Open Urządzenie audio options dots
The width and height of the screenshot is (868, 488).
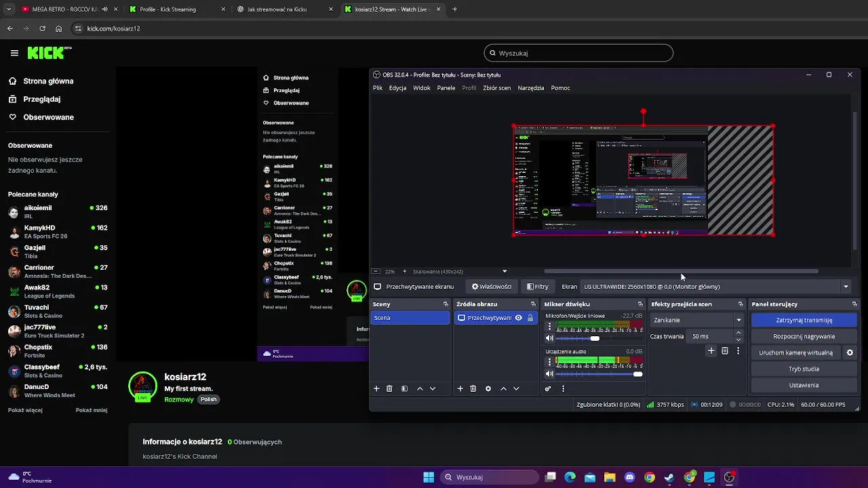pyautogui.click(x=550, y=363)
